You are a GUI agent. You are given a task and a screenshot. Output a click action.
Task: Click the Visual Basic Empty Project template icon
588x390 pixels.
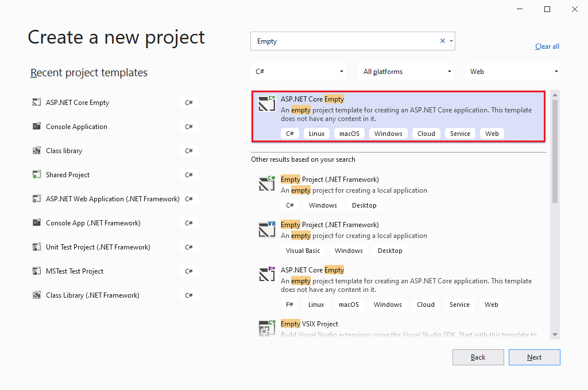coord(266,229)
